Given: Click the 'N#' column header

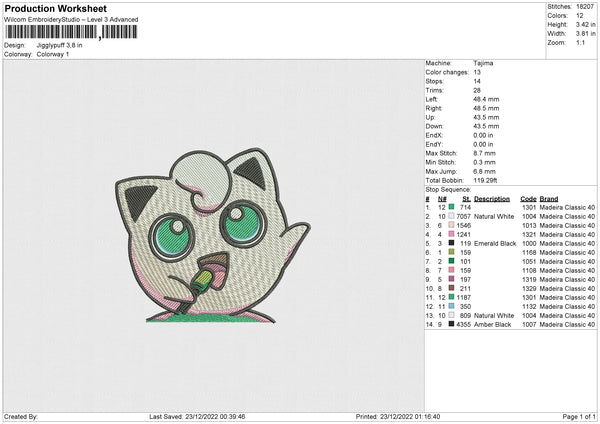Looking at the screenshot, I should (x=442, y=199).
